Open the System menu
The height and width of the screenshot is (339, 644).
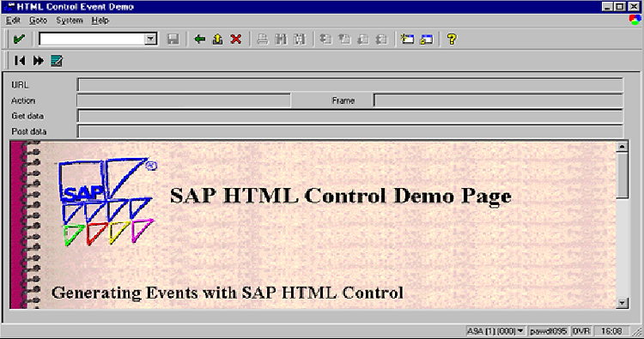click(70, 20)
